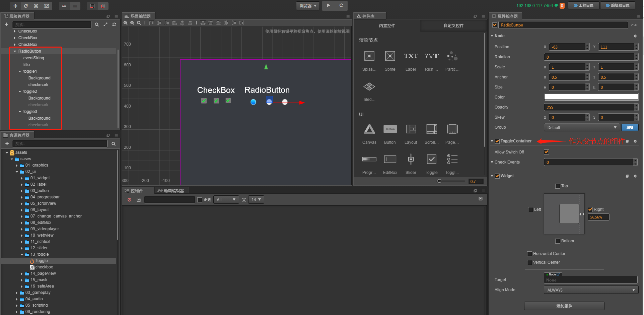Viewport: 644px width, 315px height.
Task: Select the Particle render node icon
Action: [452, 56]
